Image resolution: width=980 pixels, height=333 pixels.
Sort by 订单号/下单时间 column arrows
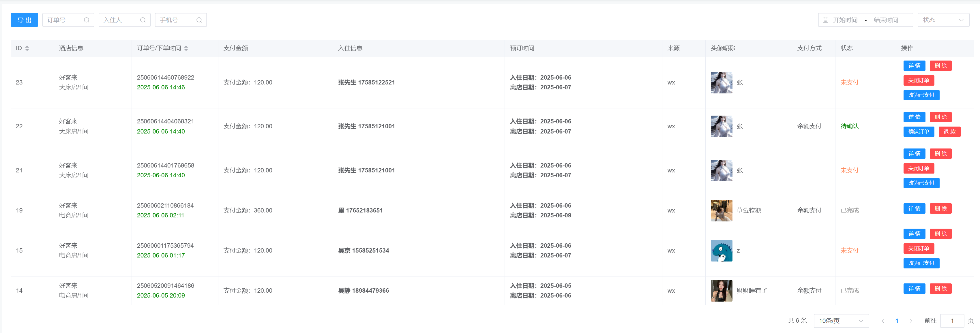[x=186, y=48]
